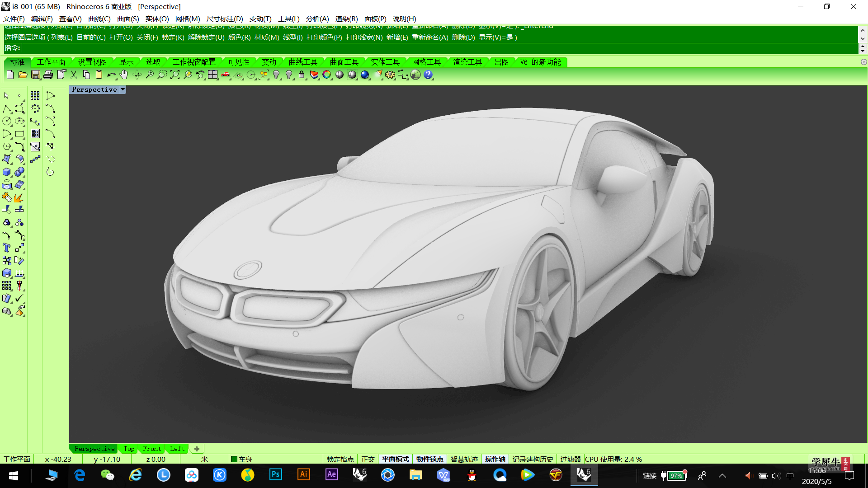Select the Polyline tool in sidebar
This screenshot has height=488, width=868.
click(x=7, y=109)
